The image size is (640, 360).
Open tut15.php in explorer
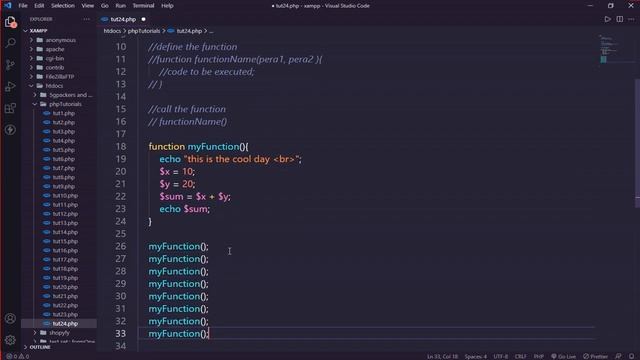65,241
